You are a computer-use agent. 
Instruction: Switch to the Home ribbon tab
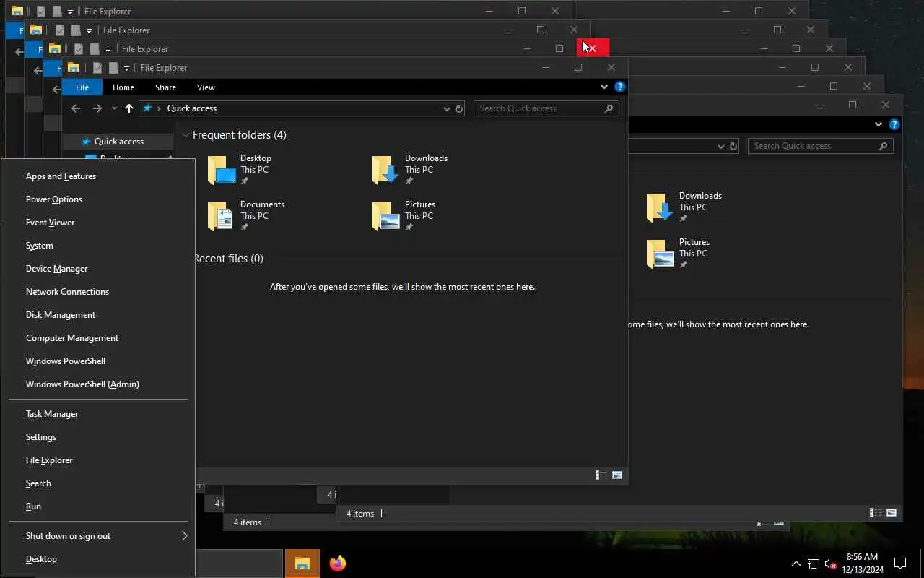(x=123, y=87)
